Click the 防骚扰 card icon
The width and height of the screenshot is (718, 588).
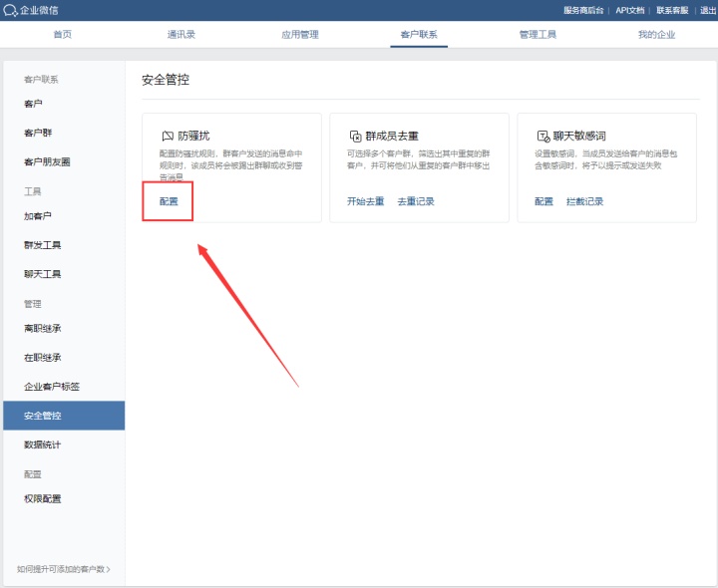167,136
